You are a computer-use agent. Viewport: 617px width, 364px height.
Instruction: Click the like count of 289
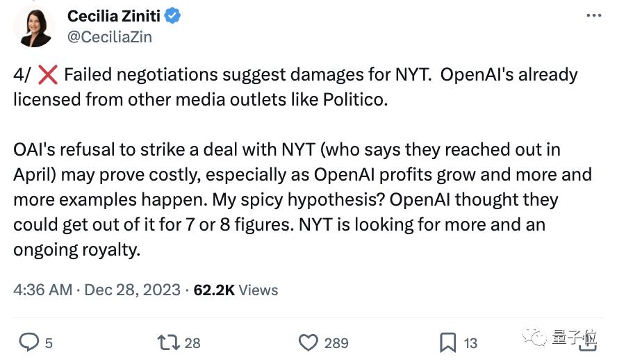point(336,342)
